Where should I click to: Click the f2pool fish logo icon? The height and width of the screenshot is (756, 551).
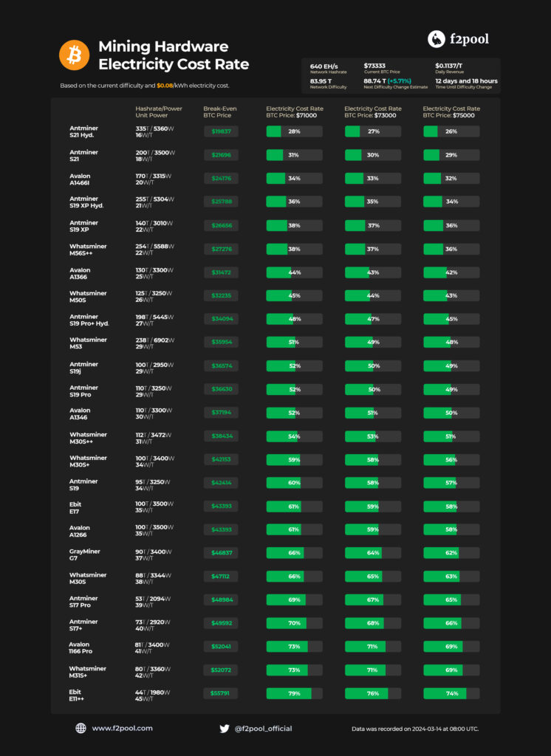click(x=437, y=40)
